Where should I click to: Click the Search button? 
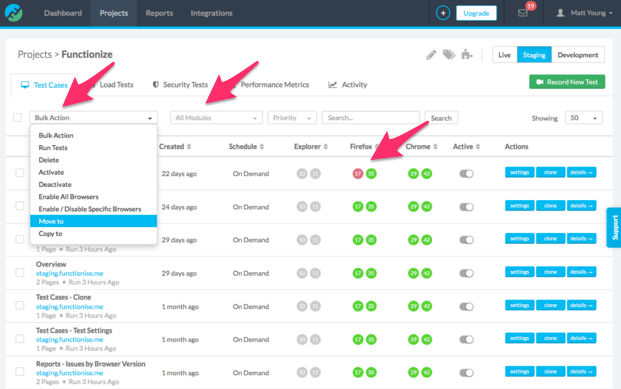[x=441, y=118]
